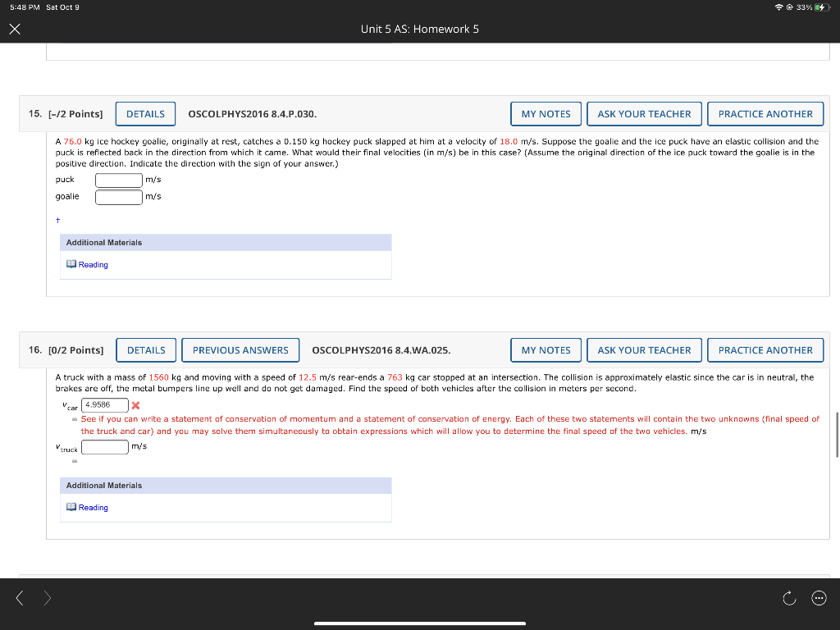Focus the v truck answer input field

point(105,447)
